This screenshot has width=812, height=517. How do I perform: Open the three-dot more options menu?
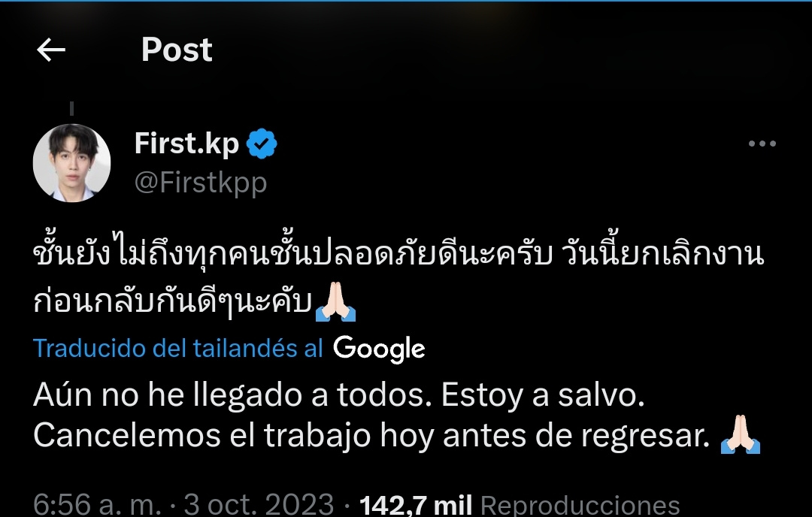762,144
